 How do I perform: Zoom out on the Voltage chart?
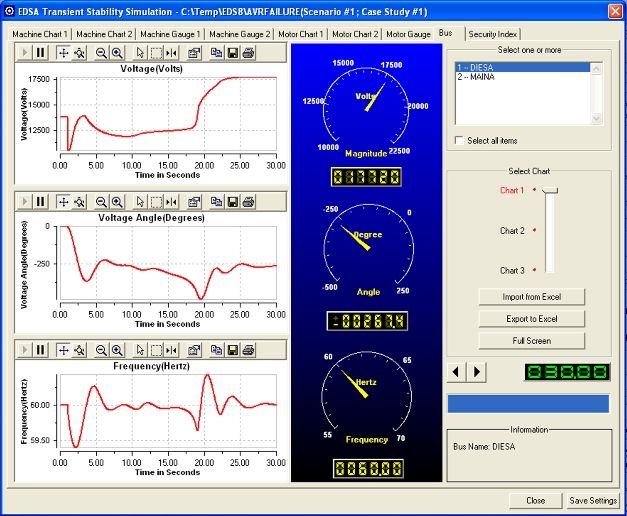102,53
